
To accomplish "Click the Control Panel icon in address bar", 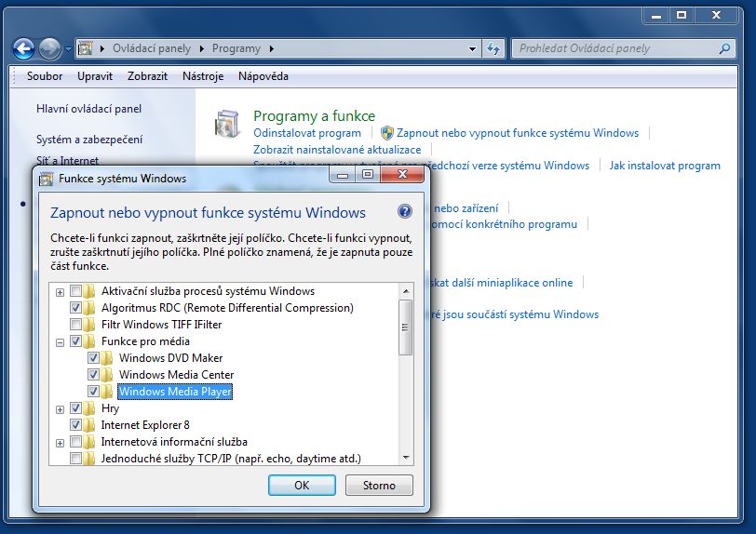I will [86, 48].
